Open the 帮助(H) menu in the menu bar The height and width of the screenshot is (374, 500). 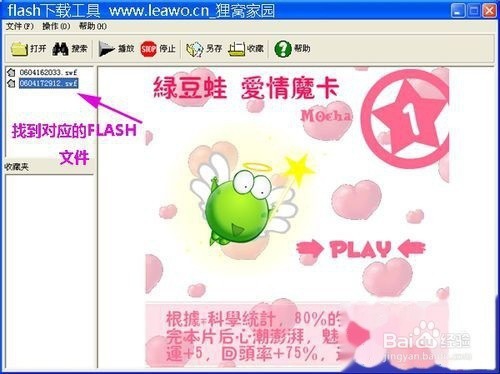(93, 26)
